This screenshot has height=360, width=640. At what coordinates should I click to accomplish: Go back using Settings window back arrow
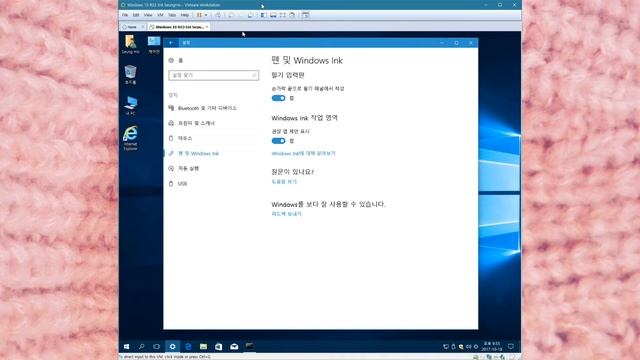[171, 42]
